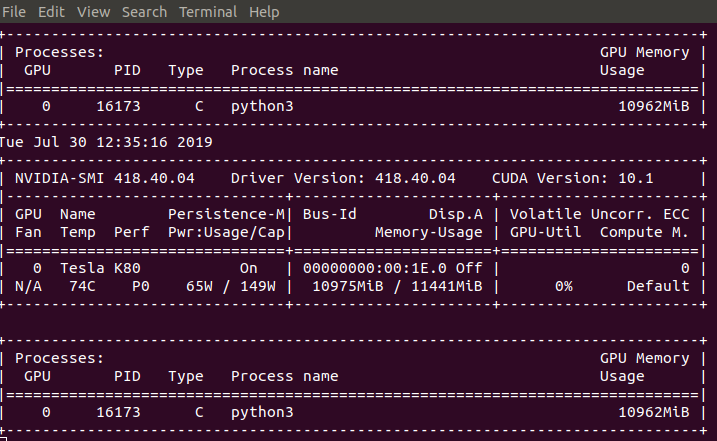Click the Driver Version 418.40.04 text
The height and width of the screenshot is (441, 717).
(x=343, y=178)
